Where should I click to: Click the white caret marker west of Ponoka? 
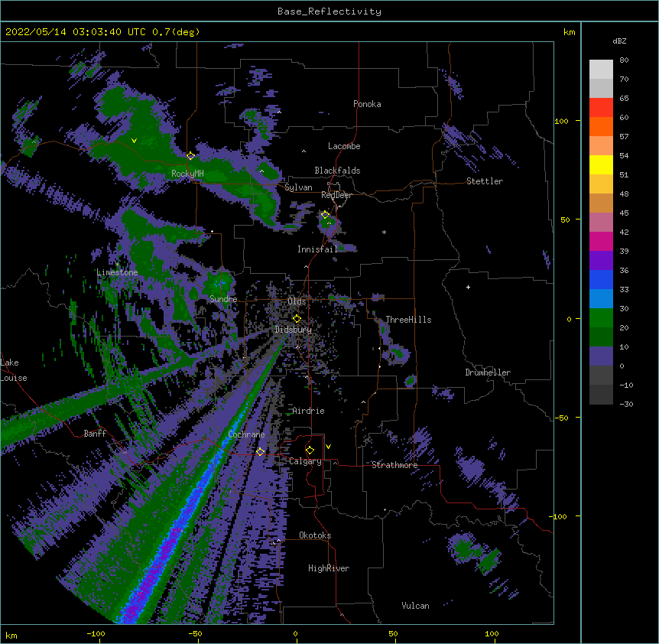tap(279, 112)
